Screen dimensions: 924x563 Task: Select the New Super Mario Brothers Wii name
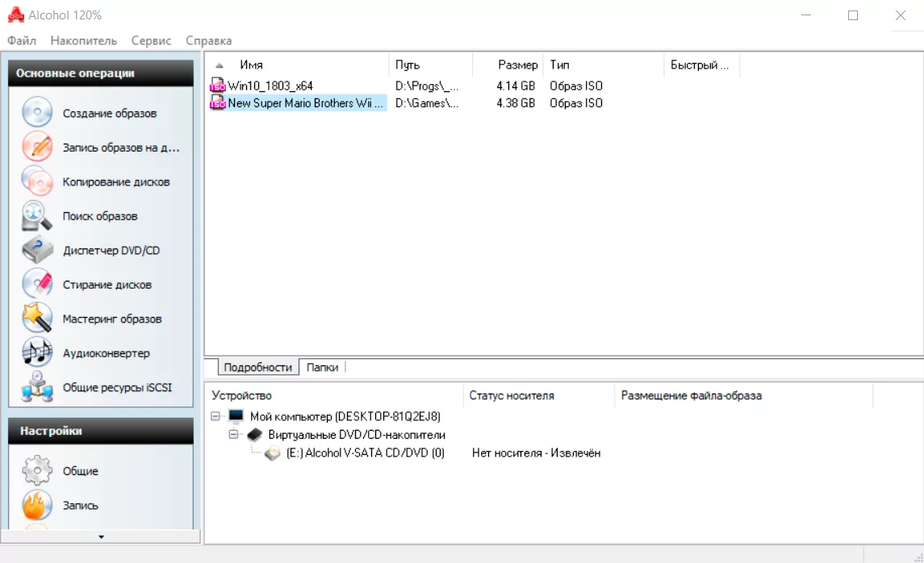pos(307,103)
